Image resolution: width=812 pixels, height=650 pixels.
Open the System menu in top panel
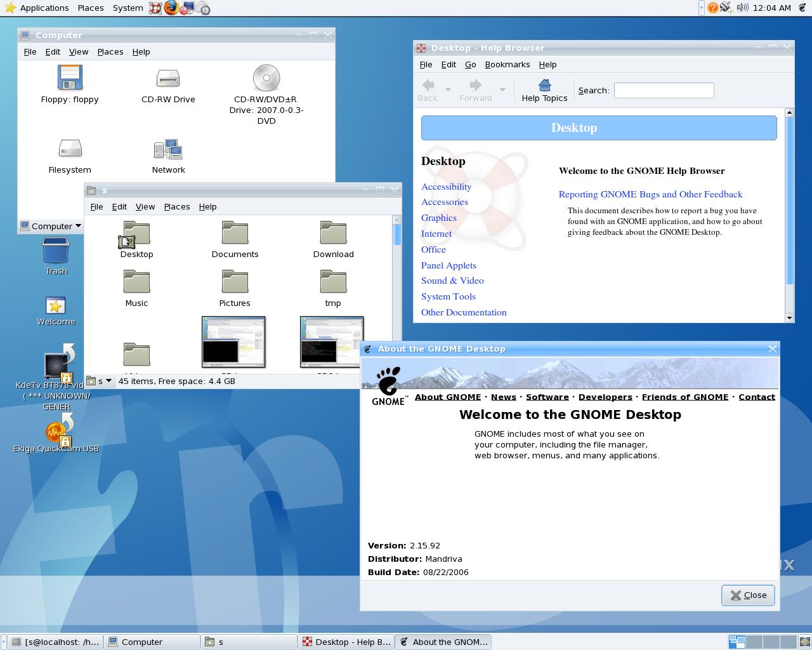[128, 8]
